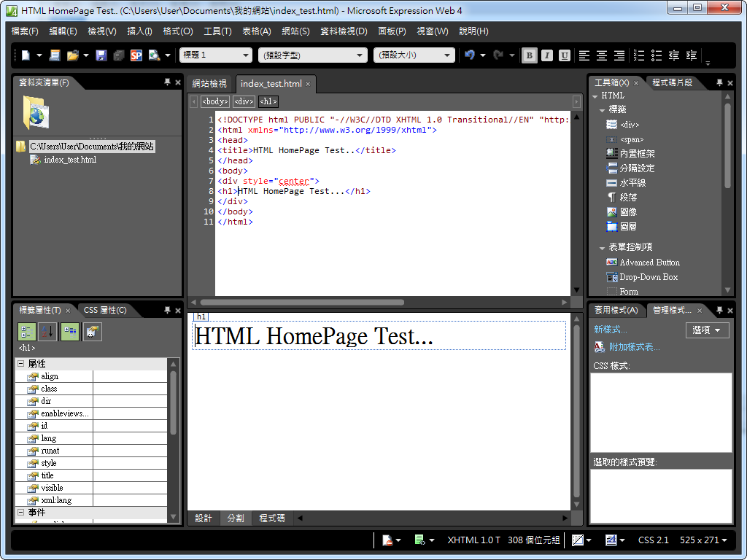Select index_test.html in the folder list
This screenshot has height=560, width=747.
[x=70, y=160]
